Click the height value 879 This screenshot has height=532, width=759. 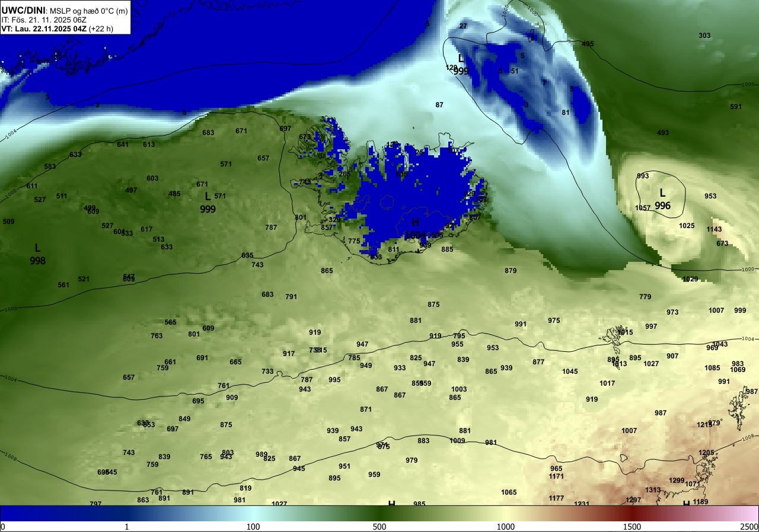pos(511,271)
